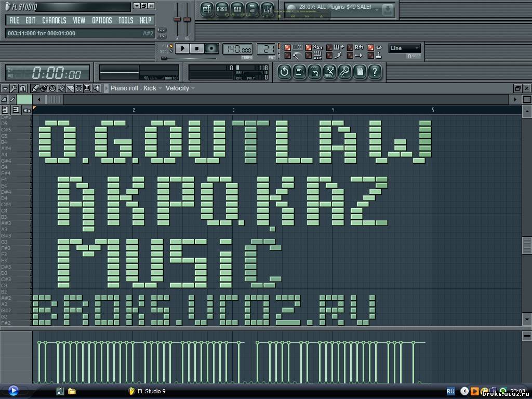Click the save new version button
Viewport: 532px width, 399px height.
(x=300, y=72)
